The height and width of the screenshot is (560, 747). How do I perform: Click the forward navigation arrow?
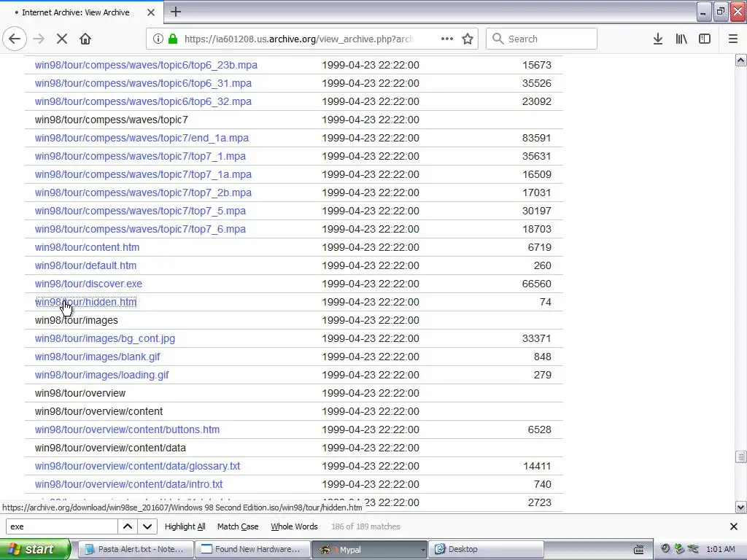[x=39, y=39]
